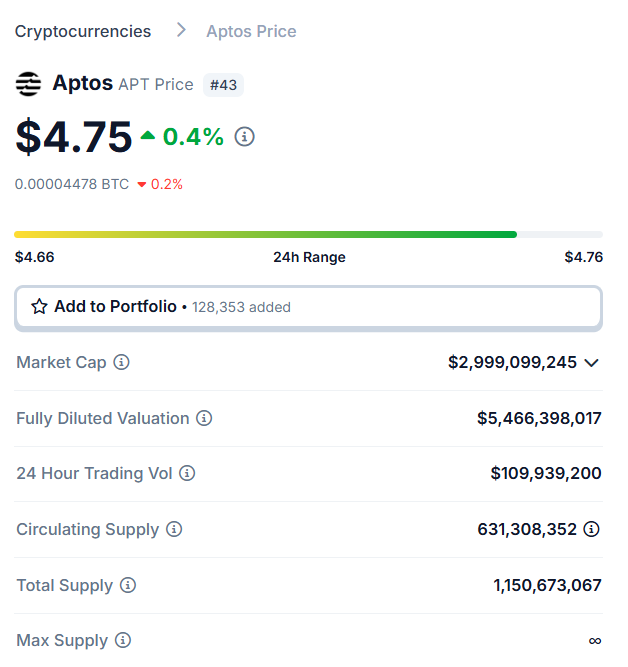
Task: Click the $109,939,200 trading volume value
Action: click(546, 473)
